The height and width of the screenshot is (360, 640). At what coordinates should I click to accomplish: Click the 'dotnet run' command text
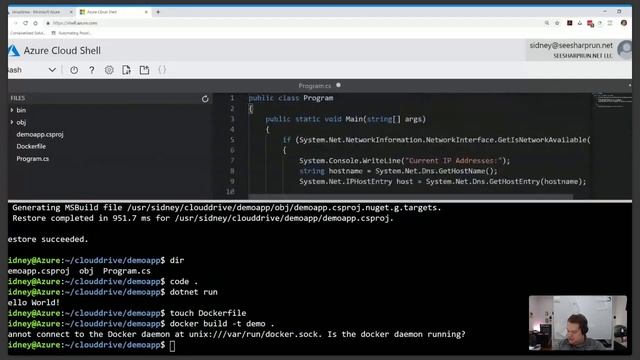pyautogui.click(x=193, y=292)
